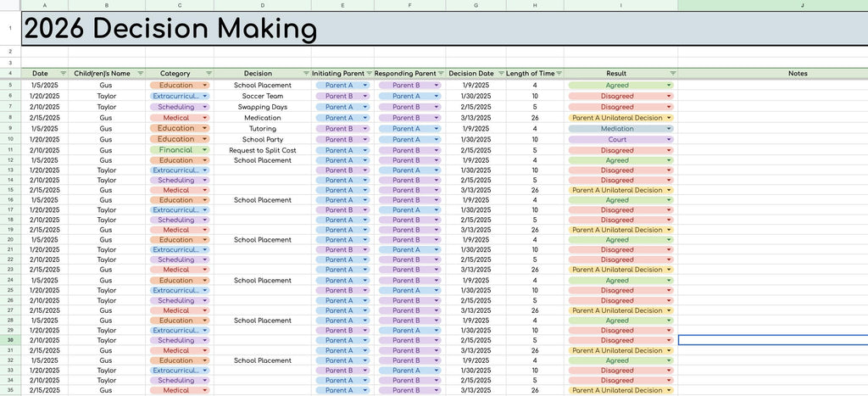The image size is (868, 396).
Task: Select the 'School Party' decision cell
Action: click(x=263, y=140)
